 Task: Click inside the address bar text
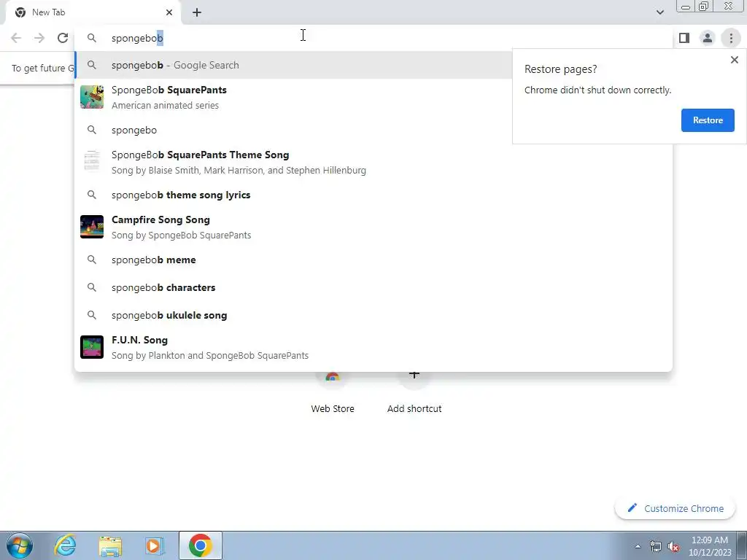point(137,38)
